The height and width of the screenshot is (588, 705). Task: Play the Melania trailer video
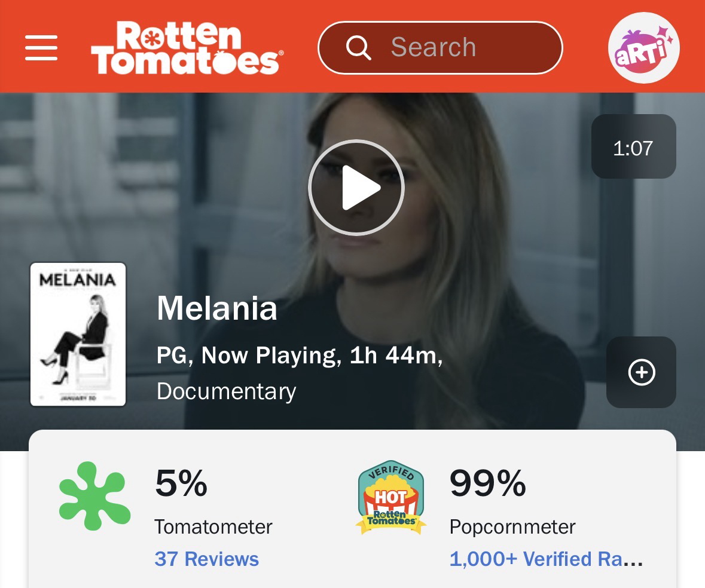356,187
